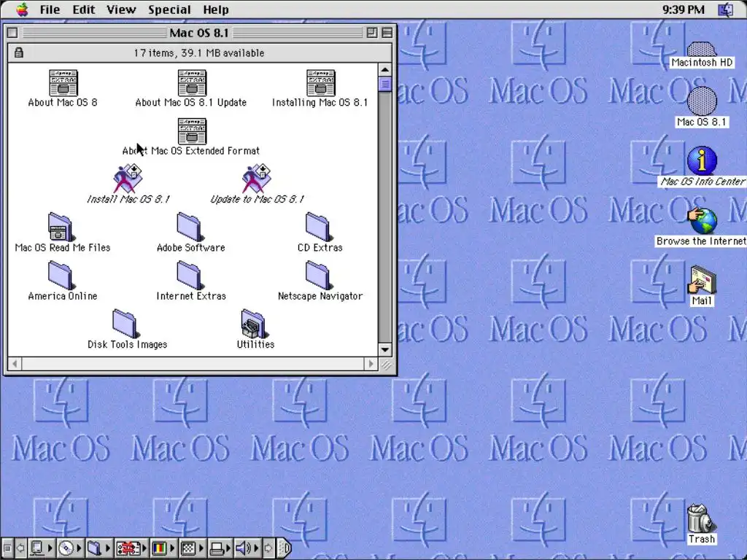Click the '17 items, 39.1 MB available' text
Image resolution: width=747 pixels, height=560 pixels.
click(198, 52)
